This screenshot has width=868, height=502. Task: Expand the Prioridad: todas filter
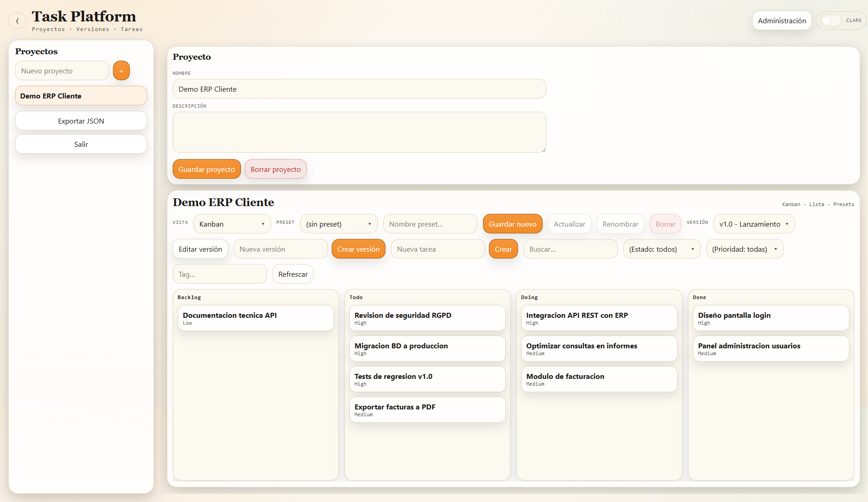[x=745, y=249]
